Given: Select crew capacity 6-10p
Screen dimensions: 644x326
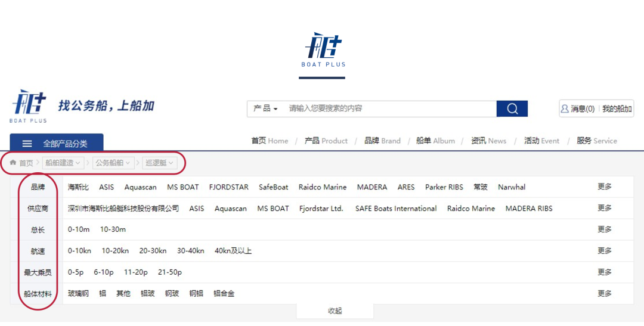Looking at the screenshot, I should pos(104,272).
